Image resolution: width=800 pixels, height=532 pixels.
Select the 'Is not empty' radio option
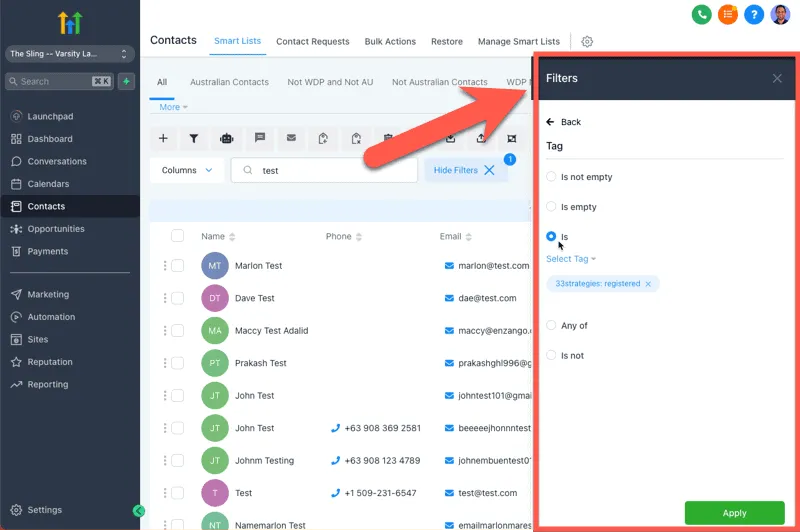551,176
